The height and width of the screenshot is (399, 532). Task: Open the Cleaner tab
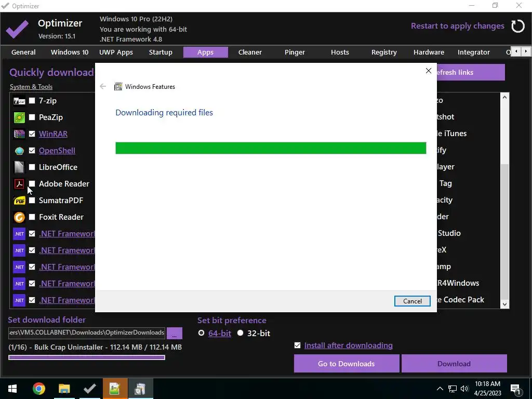tap(250, 52)
